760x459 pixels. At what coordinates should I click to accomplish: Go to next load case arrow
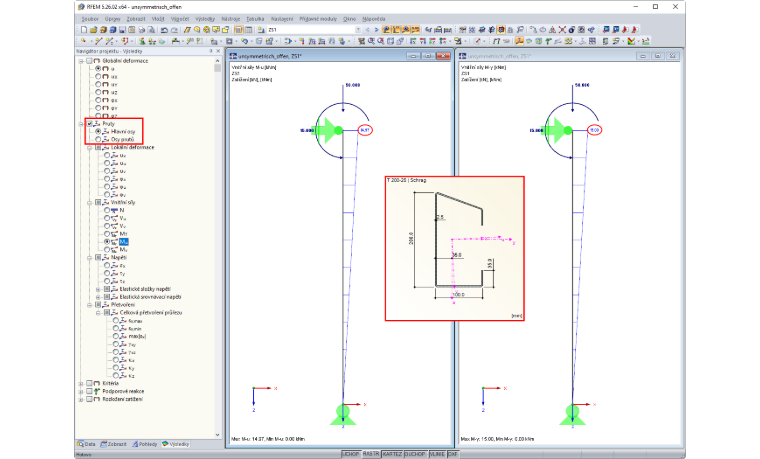377,30
